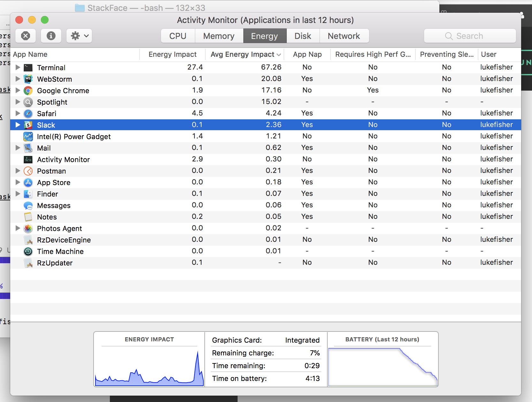The height and width of the screenshot is (402, 532).
Task: Open the gear action menu
Action: click(79, 36)
